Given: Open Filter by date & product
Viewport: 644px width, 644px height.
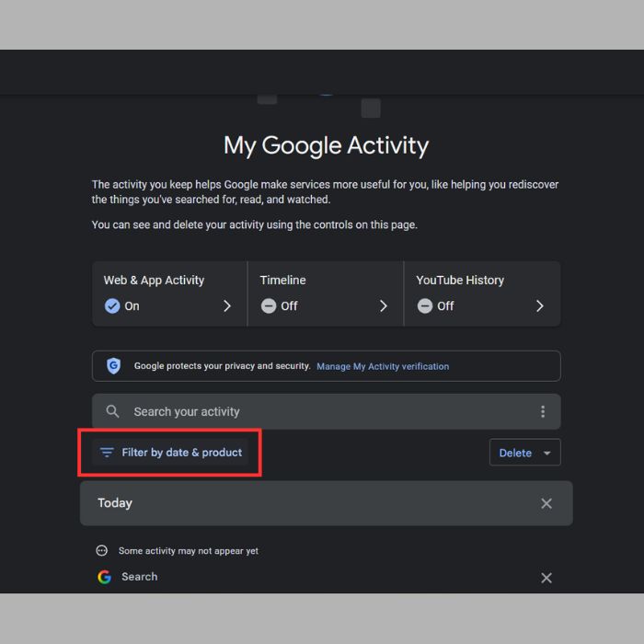Looking at the screenshot, I should [x=170, y=453].
